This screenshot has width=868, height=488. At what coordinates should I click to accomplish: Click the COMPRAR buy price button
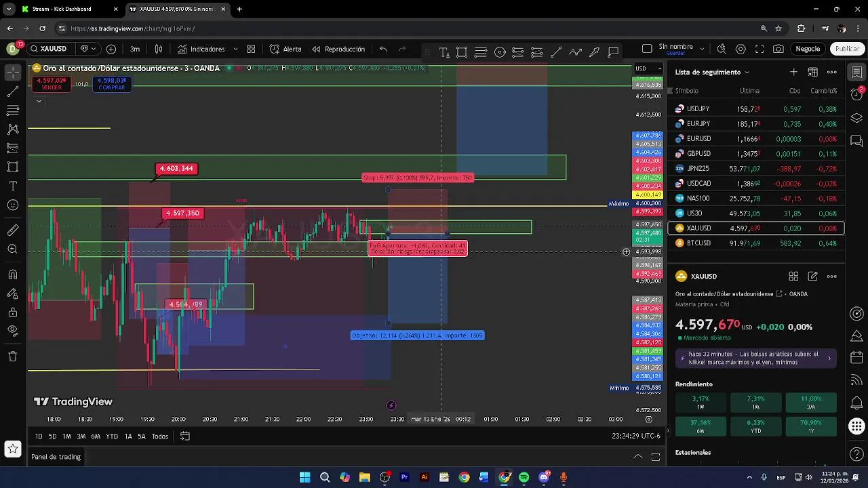(x=111, y=84)
